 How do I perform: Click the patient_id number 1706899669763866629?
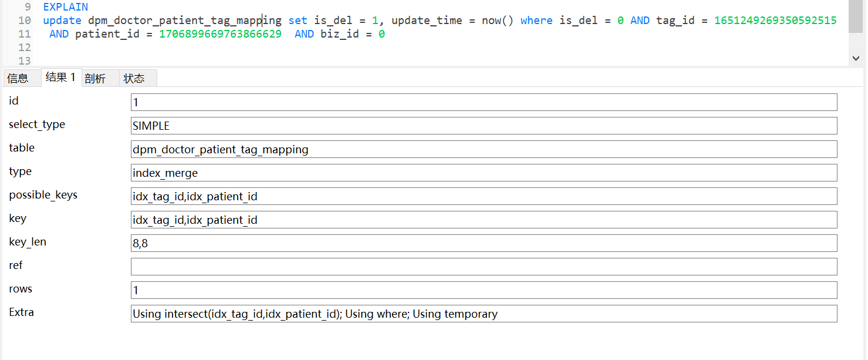click(220, 34)
